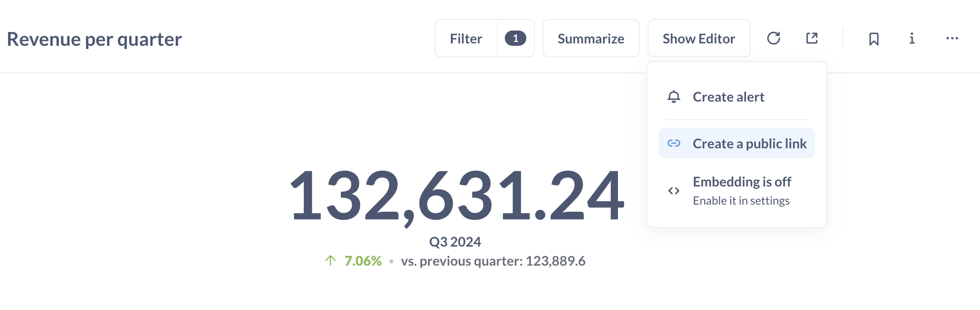Select Create alert menu item
This screenshot has width=980, height=310.
click(x=728, y=97)
